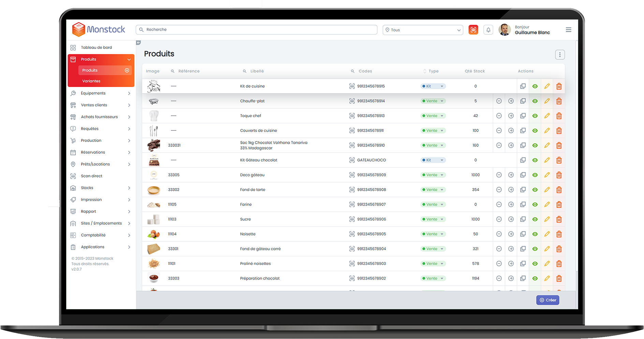
Task: Click the search icon in Référence column header
Action: (x=173, y=71)
